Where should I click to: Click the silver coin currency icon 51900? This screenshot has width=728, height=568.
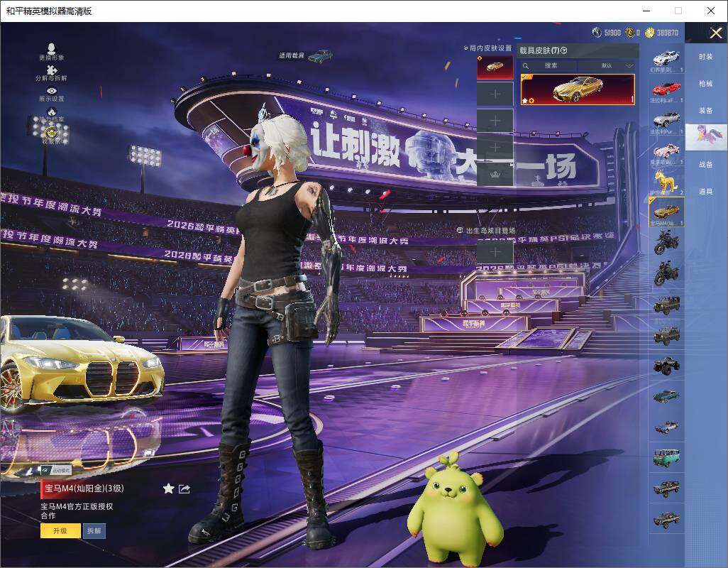597,32
